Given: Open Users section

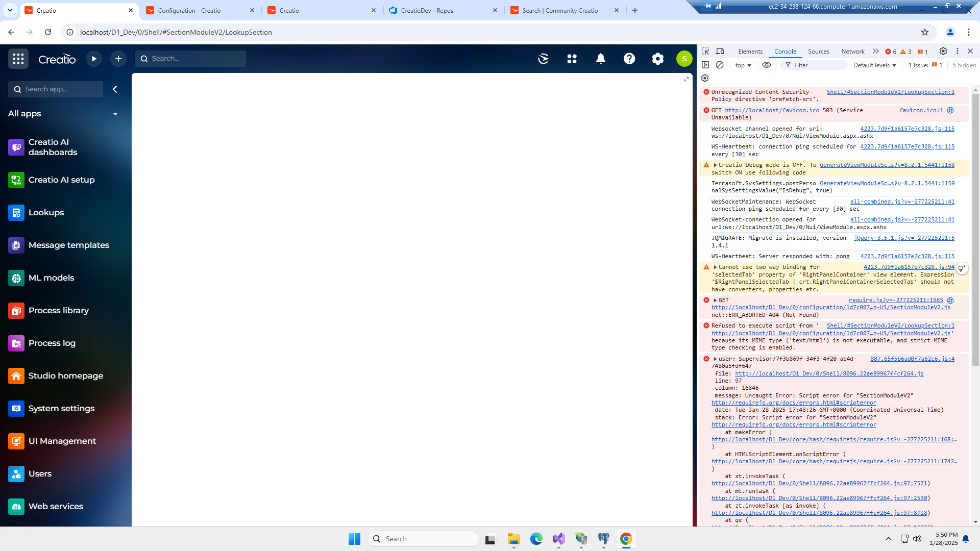Looking at the screenshot, I should [x=65, y=474].
